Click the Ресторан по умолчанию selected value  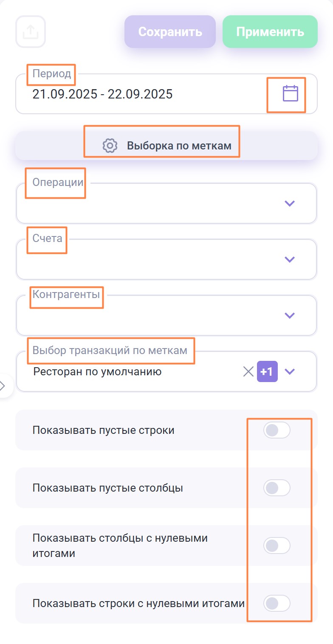click(97, 372)
